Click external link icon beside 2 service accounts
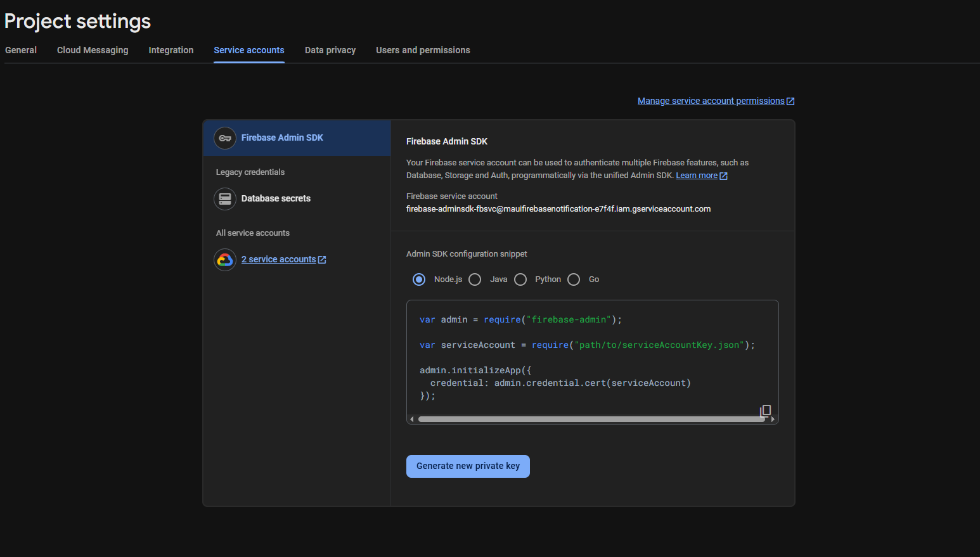This screenshot has height=557, width=980. click(322, 260)
